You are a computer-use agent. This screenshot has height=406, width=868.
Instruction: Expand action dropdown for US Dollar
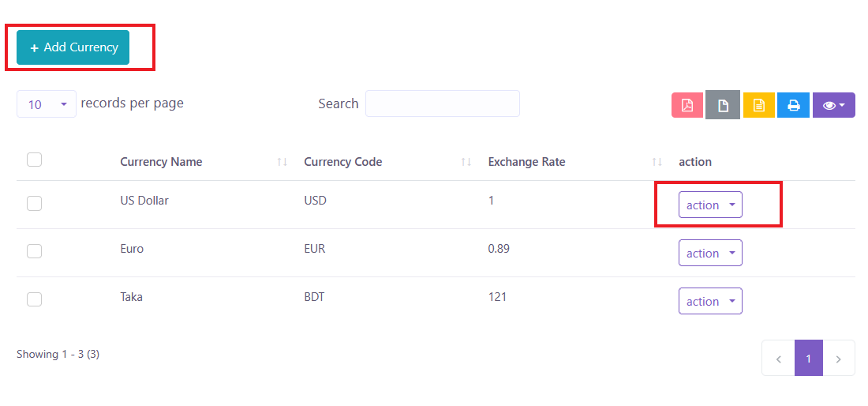710,205
